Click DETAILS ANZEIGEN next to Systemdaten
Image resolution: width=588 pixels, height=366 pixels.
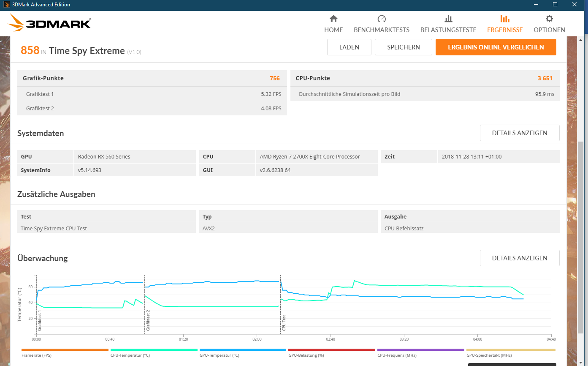(x=520, y=133)
